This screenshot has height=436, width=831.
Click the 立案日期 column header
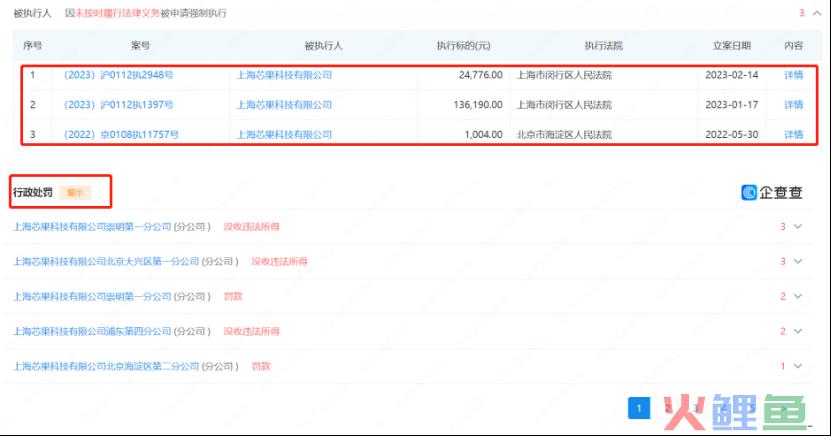tap(732, 46)
